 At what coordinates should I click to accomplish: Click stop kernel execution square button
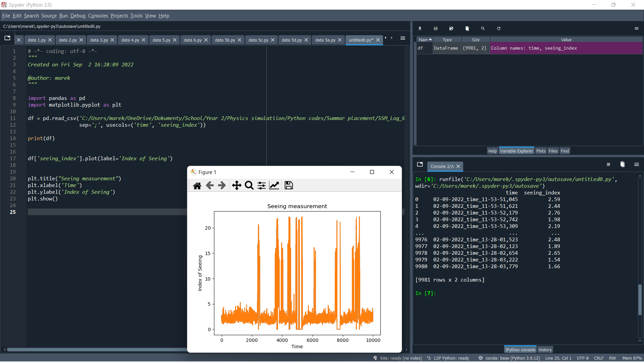(x=608, y=165)
